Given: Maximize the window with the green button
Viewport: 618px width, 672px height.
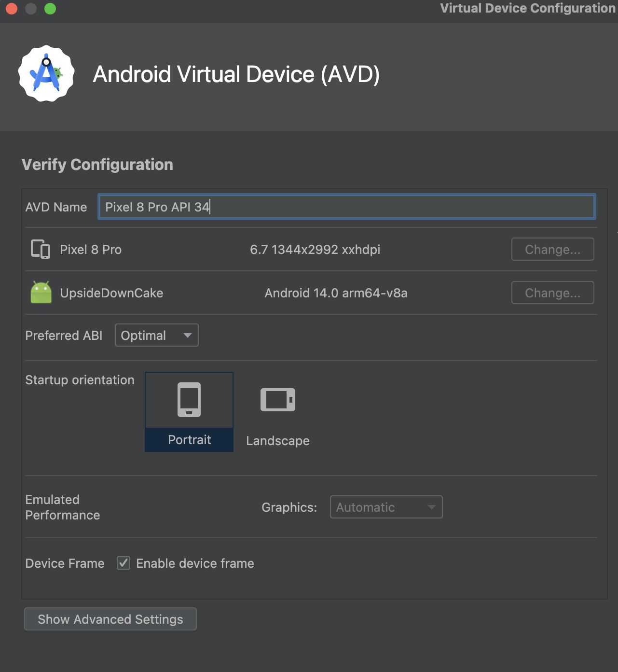Looking at the screenshot, I should tap(50, 9).
